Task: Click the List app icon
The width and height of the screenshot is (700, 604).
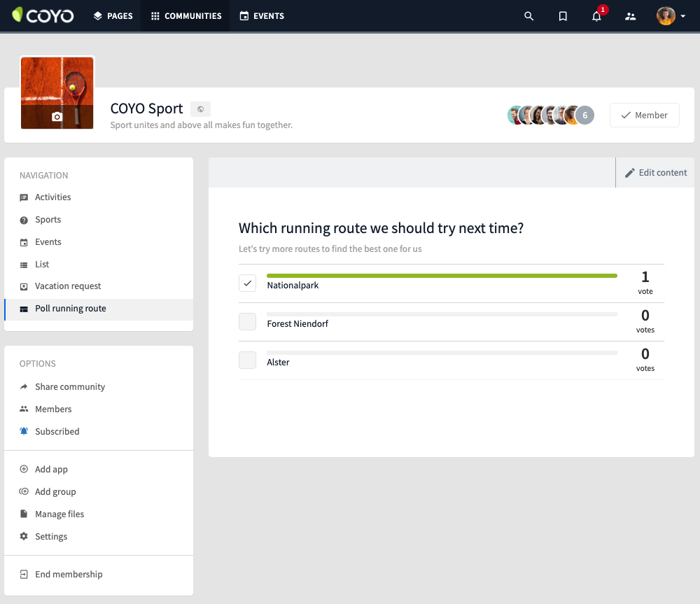Action: (24, 265)
